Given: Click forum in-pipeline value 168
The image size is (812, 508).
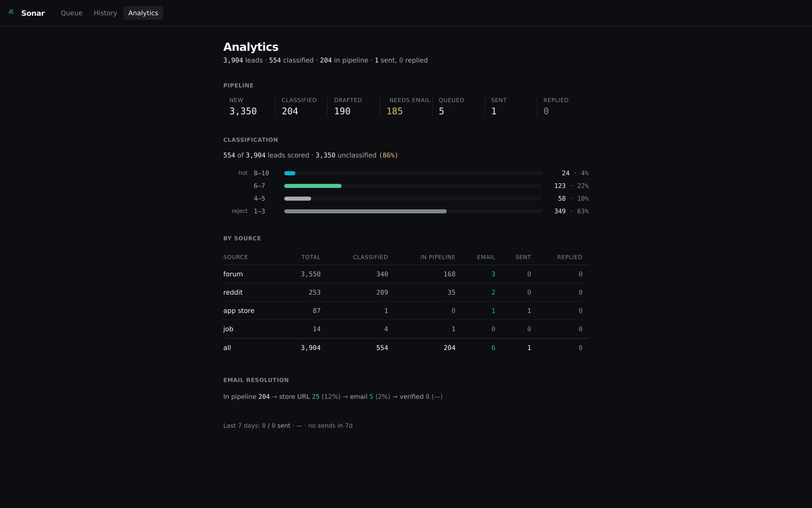Looking at the screenshot, I should (450, 274).
